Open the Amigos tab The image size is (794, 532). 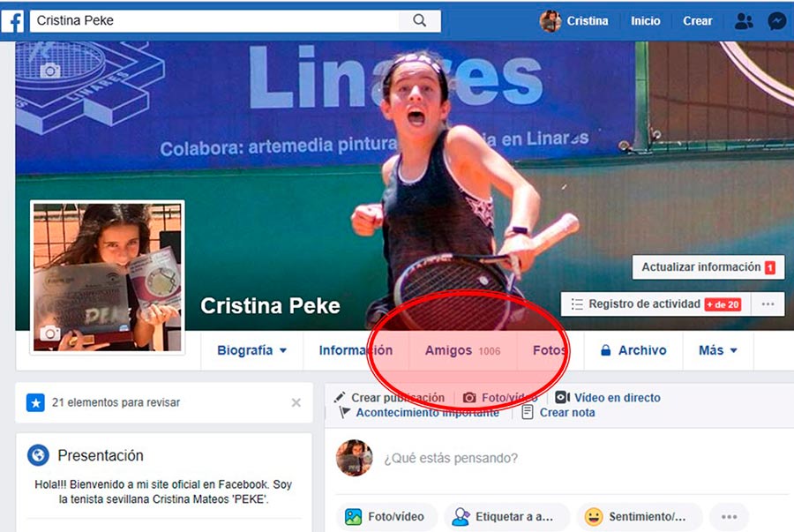[461, 350]
